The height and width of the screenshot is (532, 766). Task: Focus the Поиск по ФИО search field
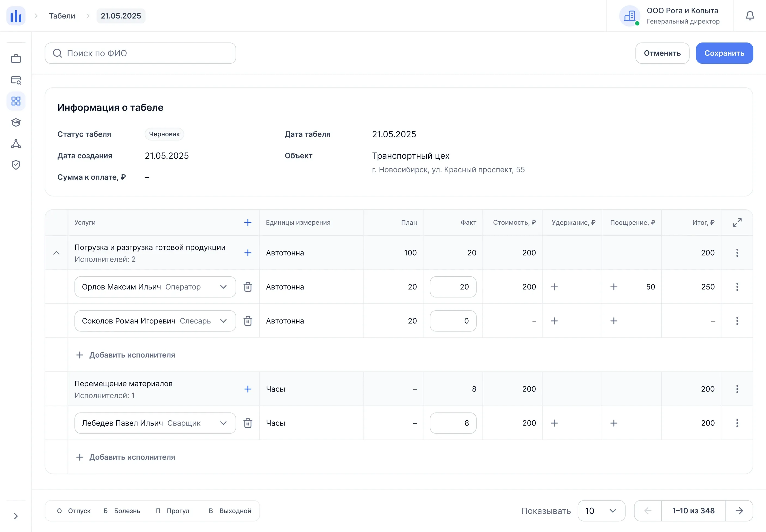[x=140, y=53]
